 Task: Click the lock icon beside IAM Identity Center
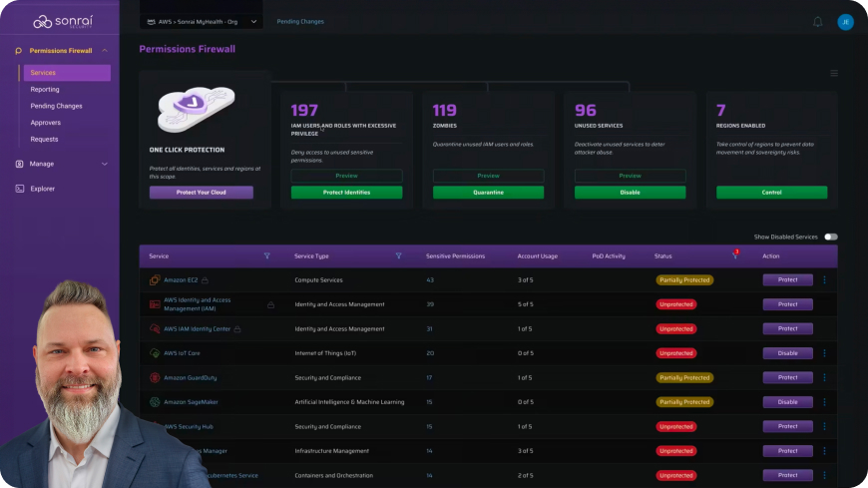click(x=236, y=329)
